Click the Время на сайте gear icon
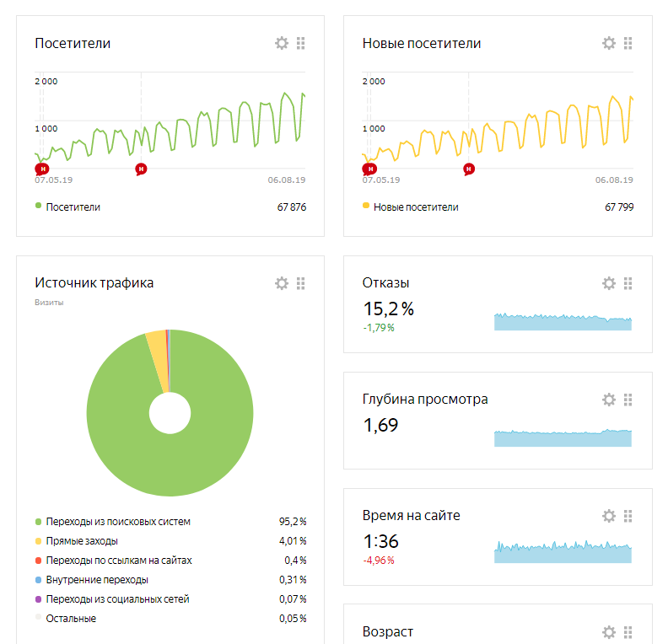Image resolution: width=668 pixels, height=644 pixels. click(x=609, y=516)
